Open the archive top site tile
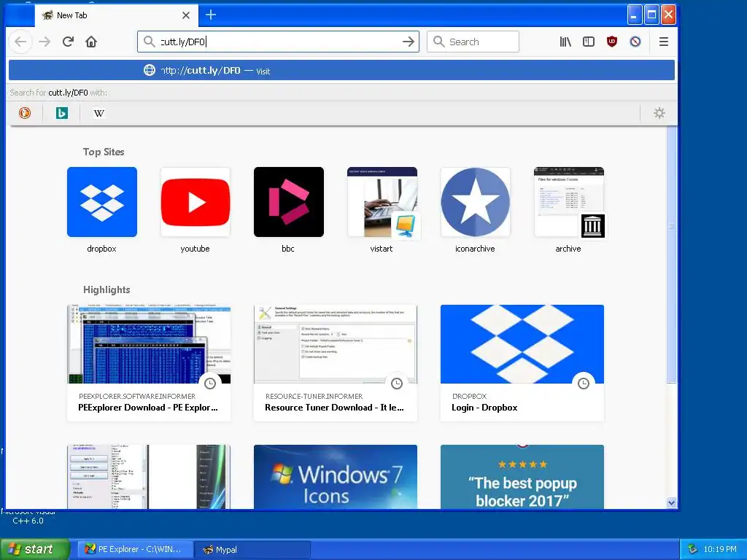This screenshot has height=560, width=747. [x=569, y=202]
